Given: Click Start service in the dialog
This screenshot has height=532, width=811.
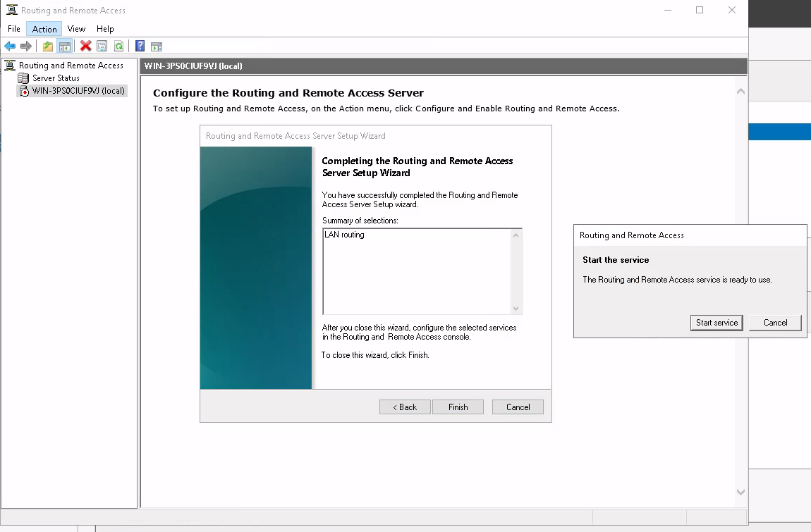Looking at the screenshot, I should tap(717, 323).
